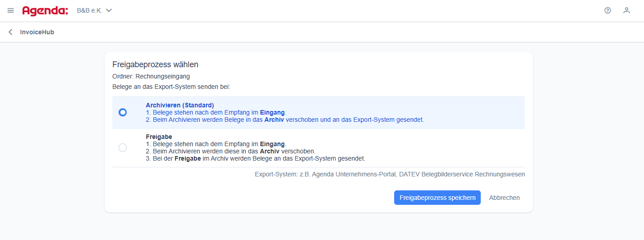
Task: Click "Belege an das Export-System senden bei:" text
Action: coord(171,86)
